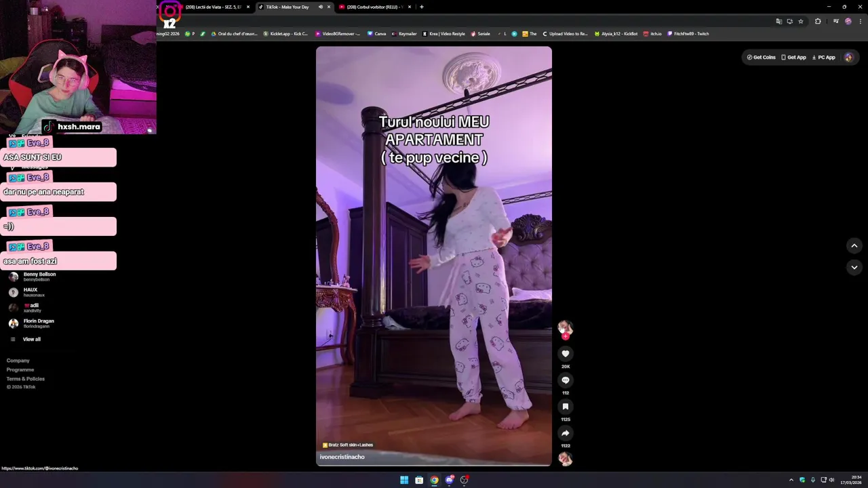Expand the Terms & Policies footer section
This screenshot has height=488, width=868.
coord(26,378)
